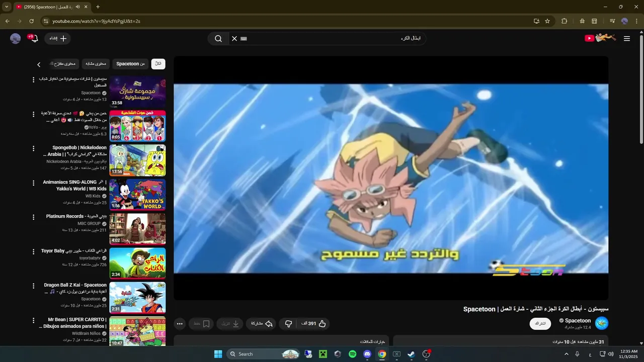This screenshot has height=362, width=644.
Task: Open Windows Start menu
Action: pyautogui.click(x=218, y=354)
